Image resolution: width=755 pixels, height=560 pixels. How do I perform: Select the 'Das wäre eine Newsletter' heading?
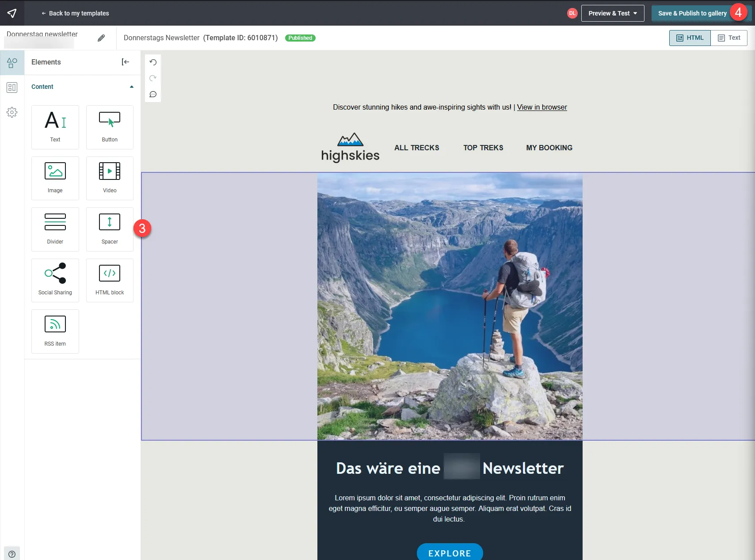pos(450,468)
